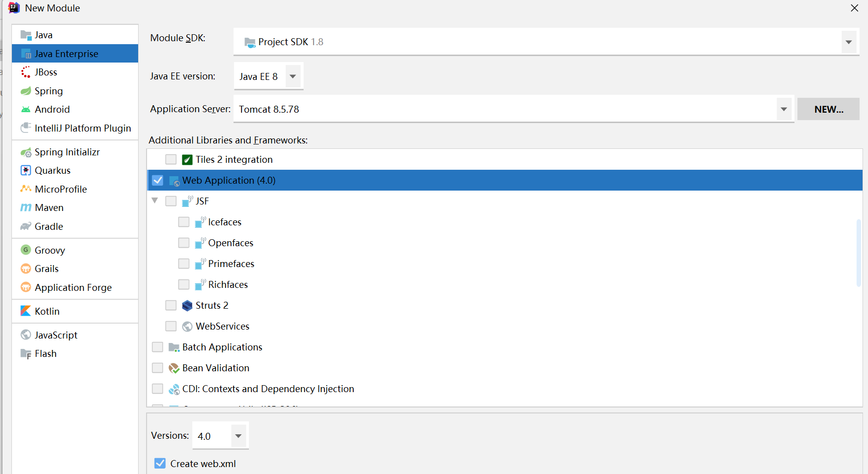
Task: Select Quarkus in module type list
Action: point(75,170)
